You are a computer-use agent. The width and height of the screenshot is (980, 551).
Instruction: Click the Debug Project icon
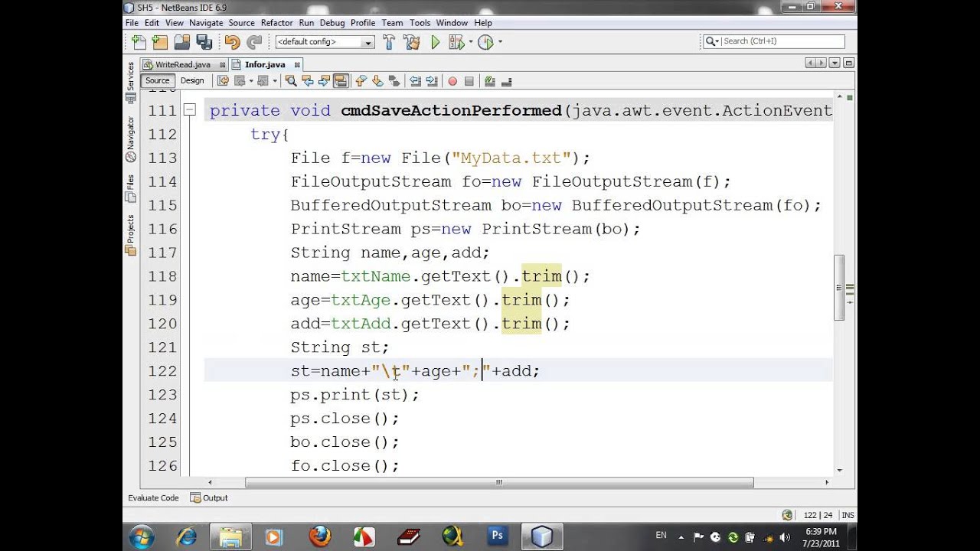458,42
